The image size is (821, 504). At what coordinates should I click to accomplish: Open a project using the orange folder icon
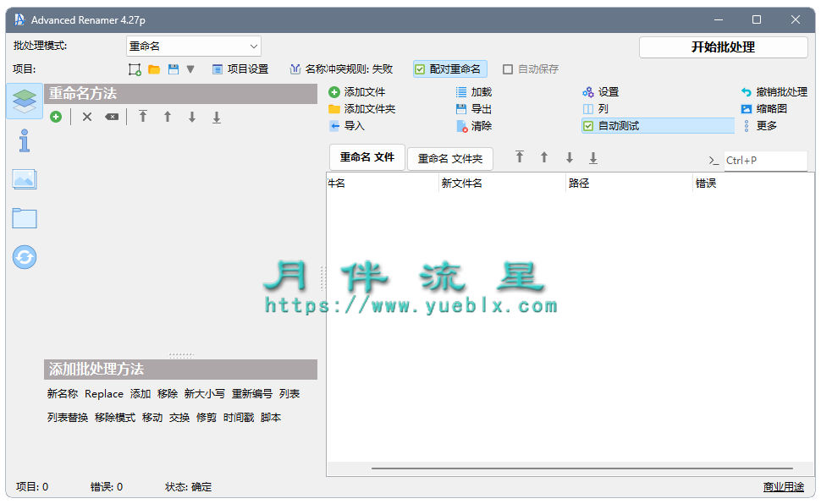point(154,69)
